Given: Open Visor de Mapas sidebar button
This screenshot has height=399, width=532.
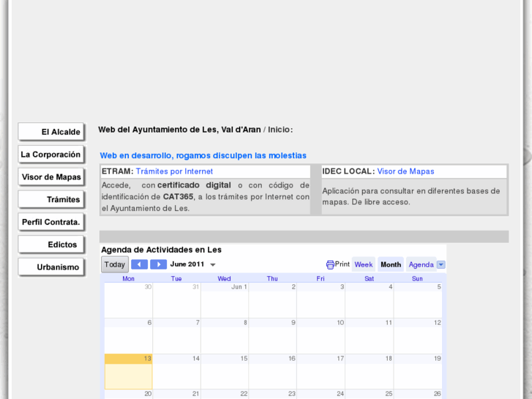Looking at the screenshot, I should [51, 177].
